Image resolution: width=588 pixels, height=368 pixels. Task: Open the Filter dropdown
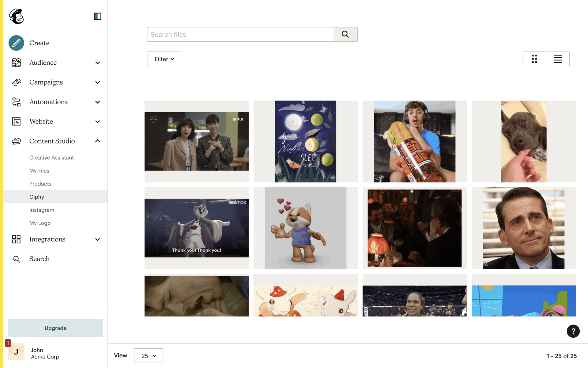pos(164,59)
